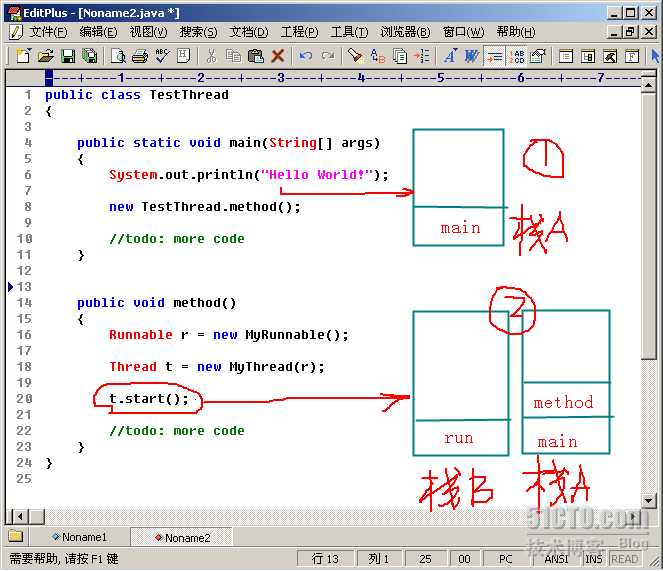This screenshot has height=571, width=663.
Task: Click the status bar cell '列 1'
Action: pyautogui.click(x=378, y=559)
